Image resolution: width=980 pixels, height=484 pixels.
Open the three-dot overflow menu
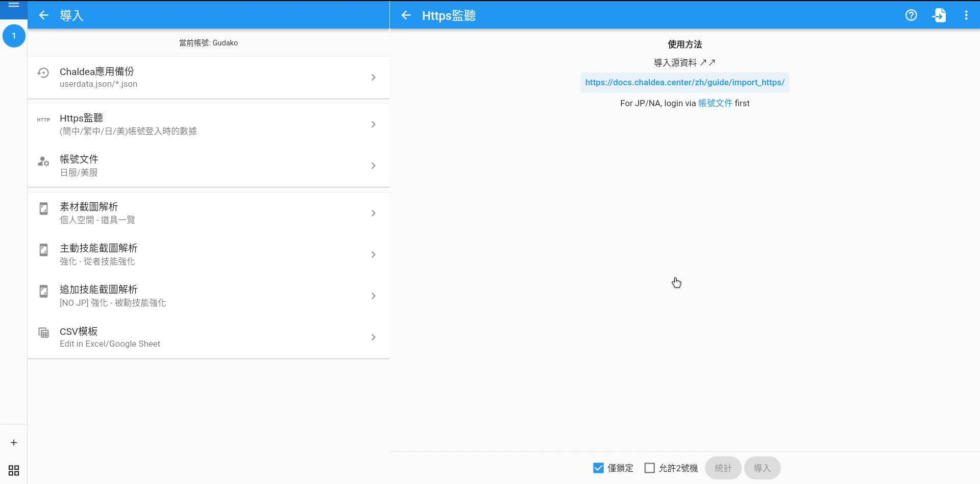966,15
